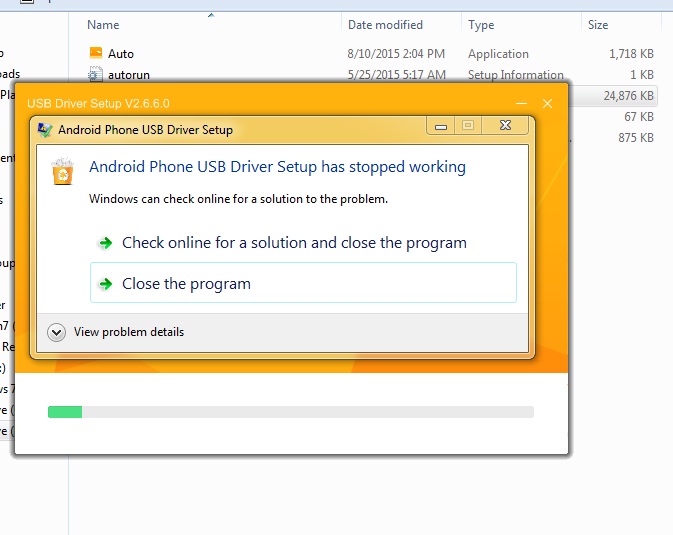
Task: Minimize the Android Phone USB Driver Setup dialog
Action: point(441,126)
